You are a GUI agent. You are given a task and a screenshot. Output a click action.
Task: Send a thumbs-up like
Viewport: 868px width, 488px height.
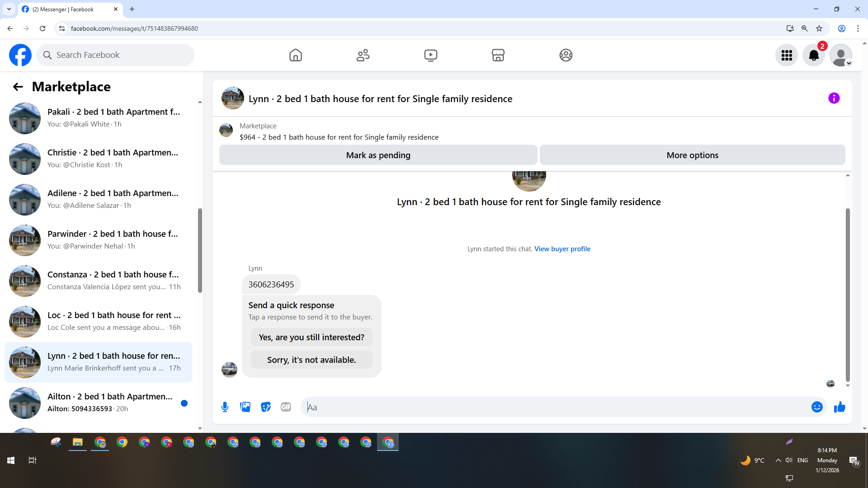(x=840, y=407)
